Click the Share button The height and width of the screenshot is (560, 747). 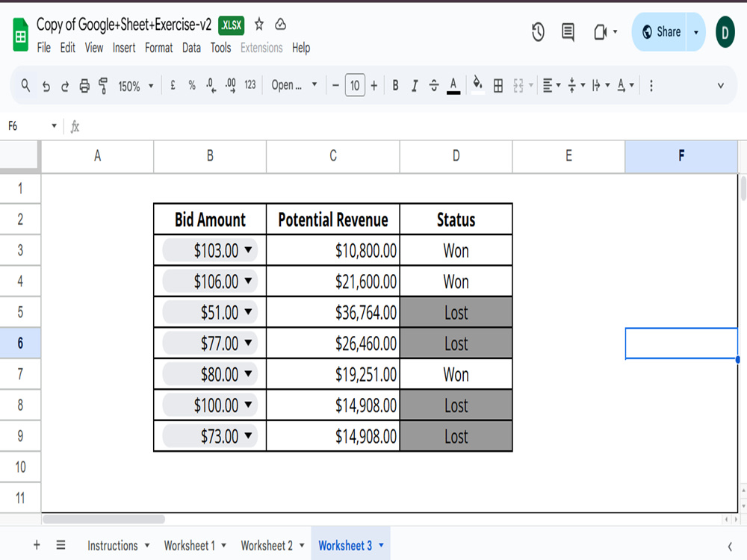[660, 32]
